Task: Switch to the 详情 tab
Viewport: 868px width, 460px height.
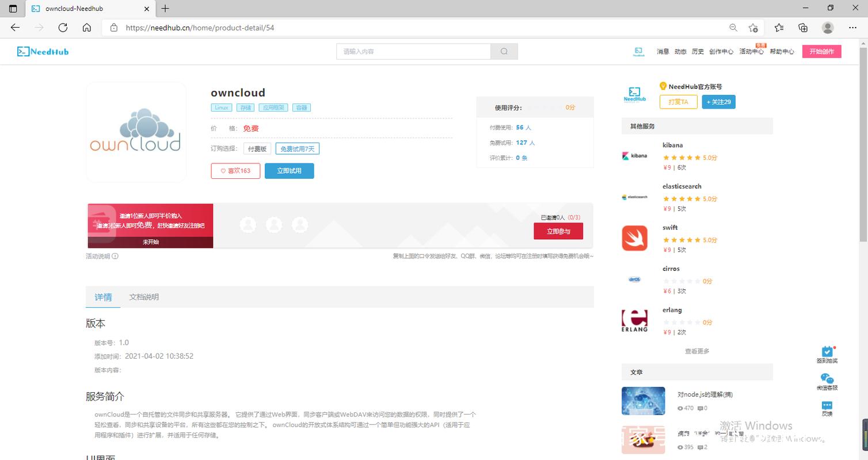Action: [x=104, y=297]
